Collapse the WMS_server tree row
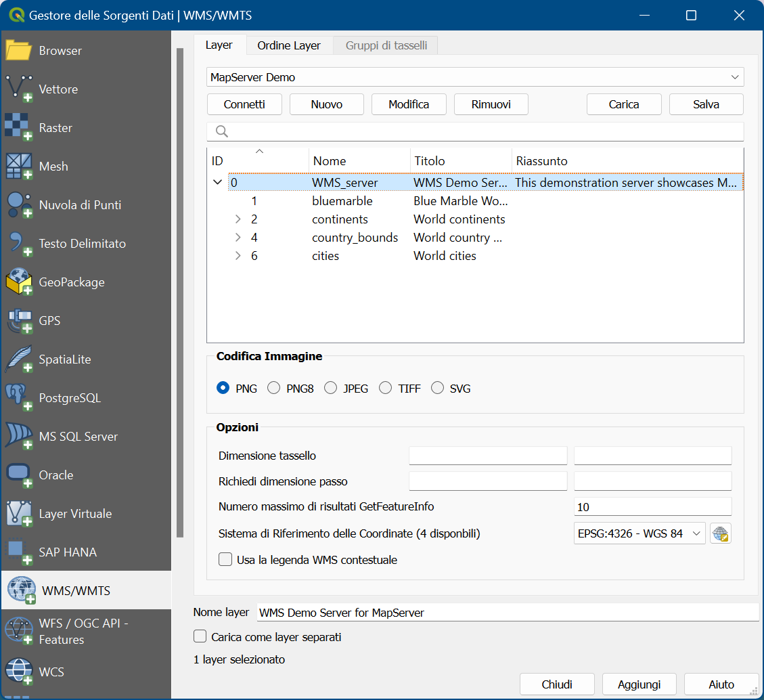The width and height of the screenshot is (764, 700). (217, 182)
